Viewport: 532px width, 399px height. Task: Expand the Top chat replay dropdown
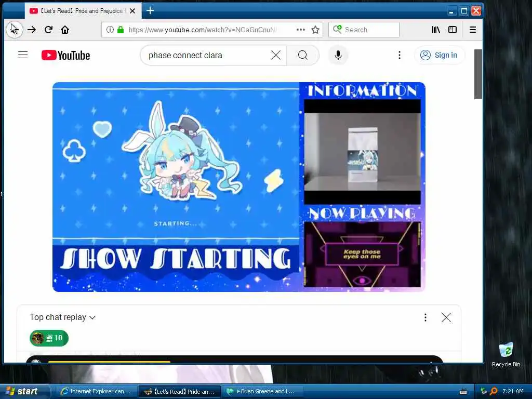coord(62,317)
